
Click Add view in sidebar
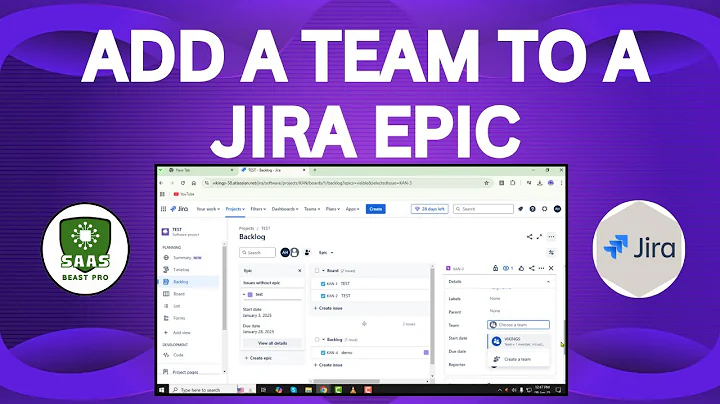pyautogui.click(x=181, y=332)
